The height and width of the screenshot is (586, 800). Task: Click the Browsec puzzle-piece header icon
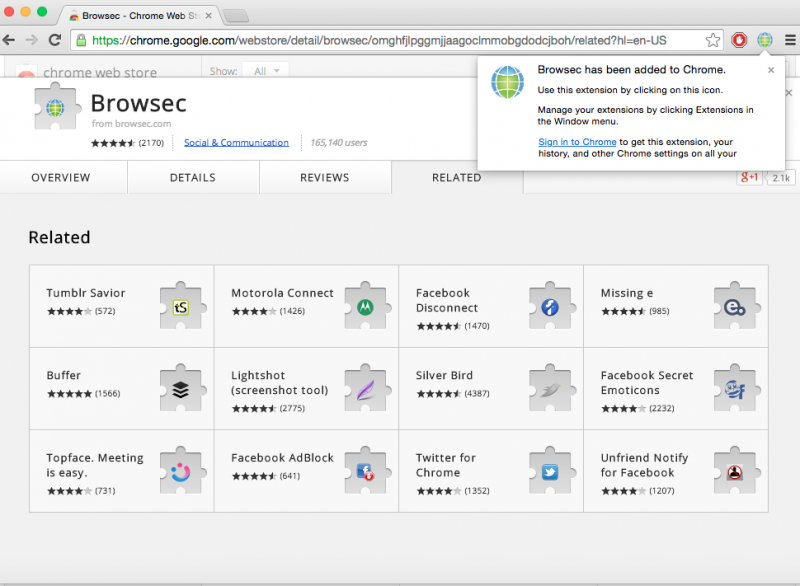(x=57, y=107)
